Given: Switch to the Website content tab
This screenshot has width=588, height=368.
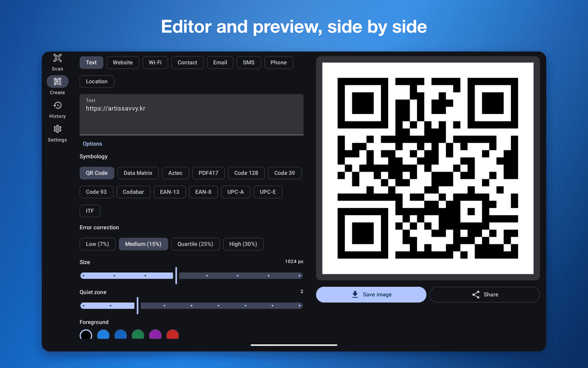Looking at the screenshot, I should [123, 63].
